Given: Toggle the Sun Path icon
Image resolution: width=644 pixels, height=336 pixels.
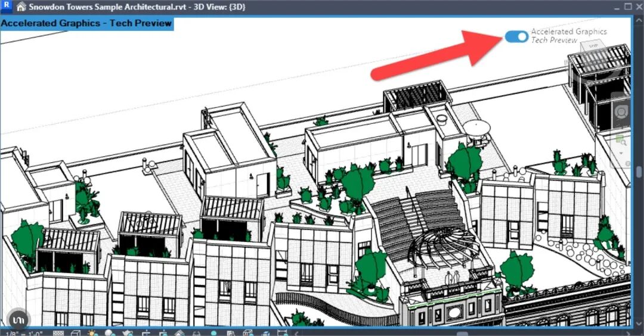Looking at the screenshot, I should point(92,334).
